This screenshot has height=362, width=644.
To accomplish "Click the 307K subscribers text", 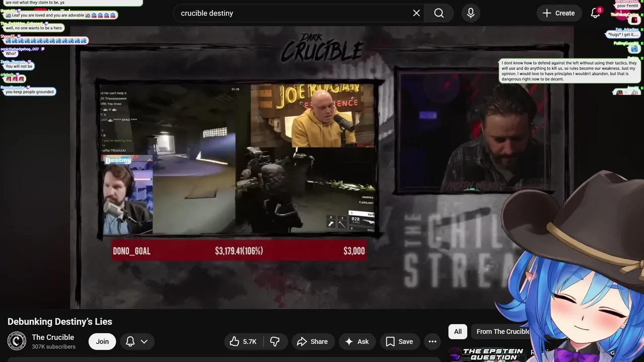I will click(x=53, y=347).
